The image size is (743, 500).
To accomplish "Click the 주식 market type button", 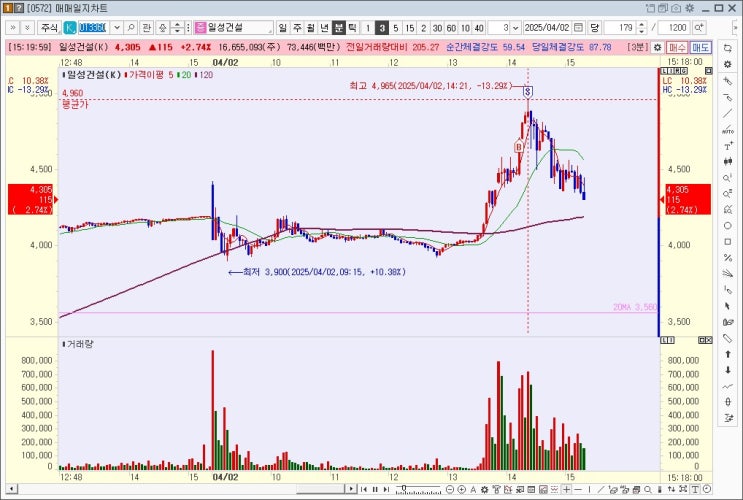I will pyautogui.click(x=49, y=28).
